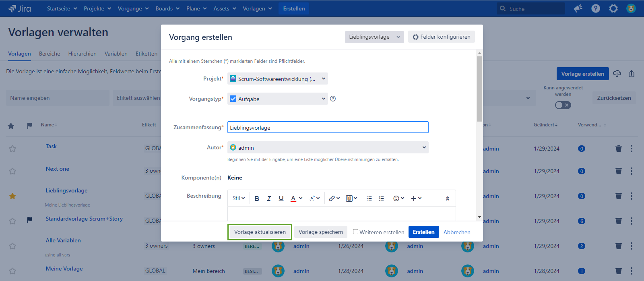The width and height of the screenshot is (644, 281).
Task: Check the 'Weiteren erstellen' checkbox
Action: coord(355,232)
